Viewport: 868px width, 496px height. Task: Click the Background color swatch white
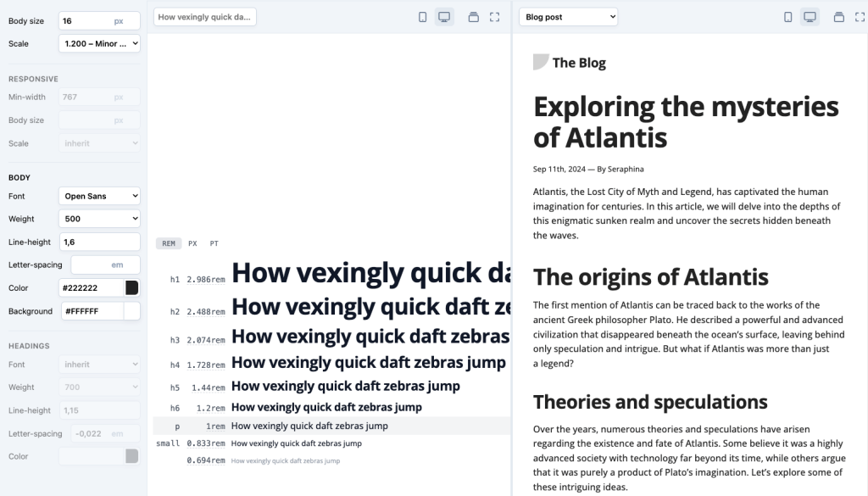(x=131, y=311)
